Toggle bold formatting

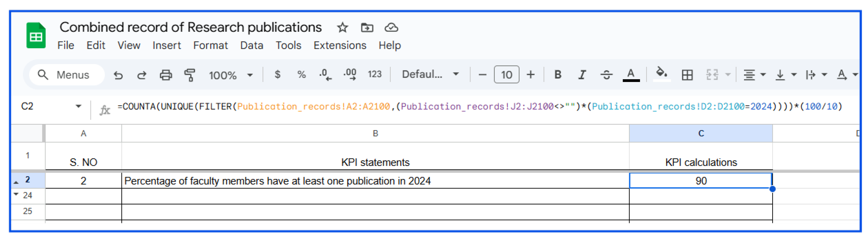pos(558,74)
